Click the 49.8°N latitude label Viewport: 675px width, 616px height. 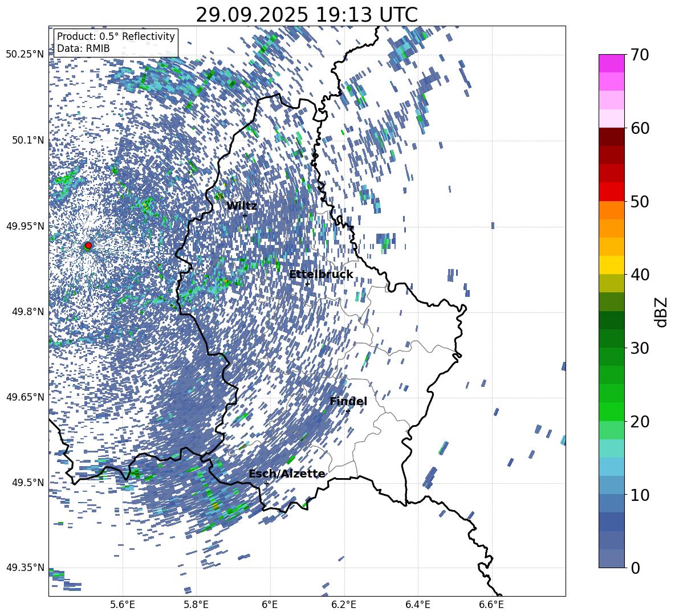[29, 312]
